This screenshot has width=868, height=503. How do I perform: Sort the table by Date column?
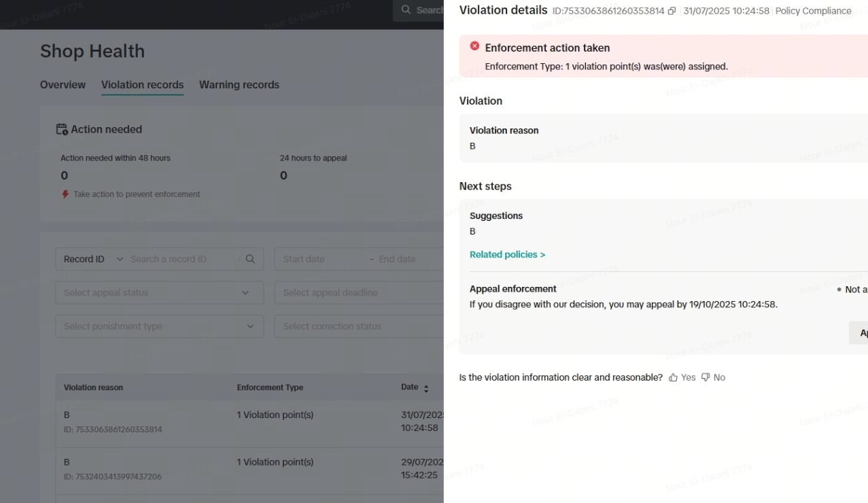pyautogui.click(x=426, y=388)
